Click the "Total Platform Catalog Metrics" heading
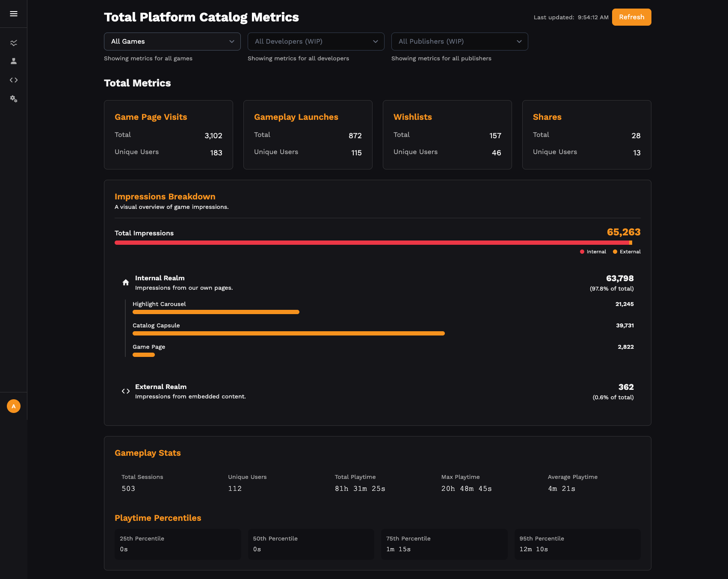 (201, 17)
